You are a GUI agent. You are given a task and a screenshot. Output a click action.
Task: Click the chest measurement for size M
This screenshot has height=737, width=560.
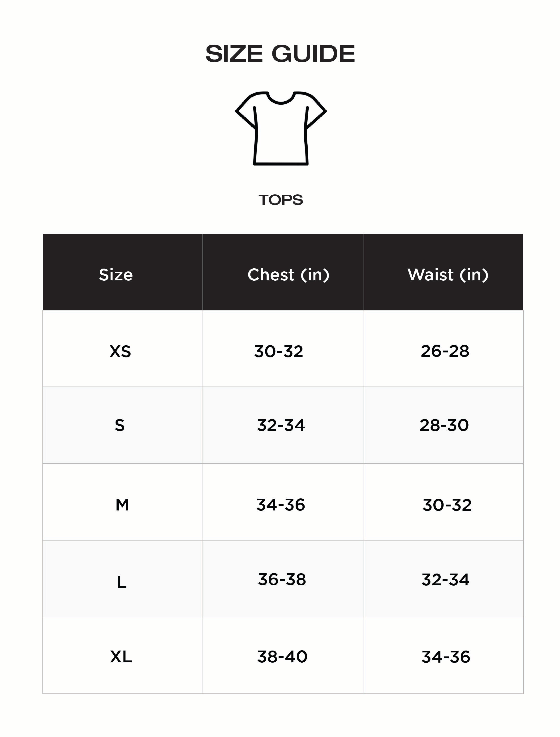[x=281, y=505]
